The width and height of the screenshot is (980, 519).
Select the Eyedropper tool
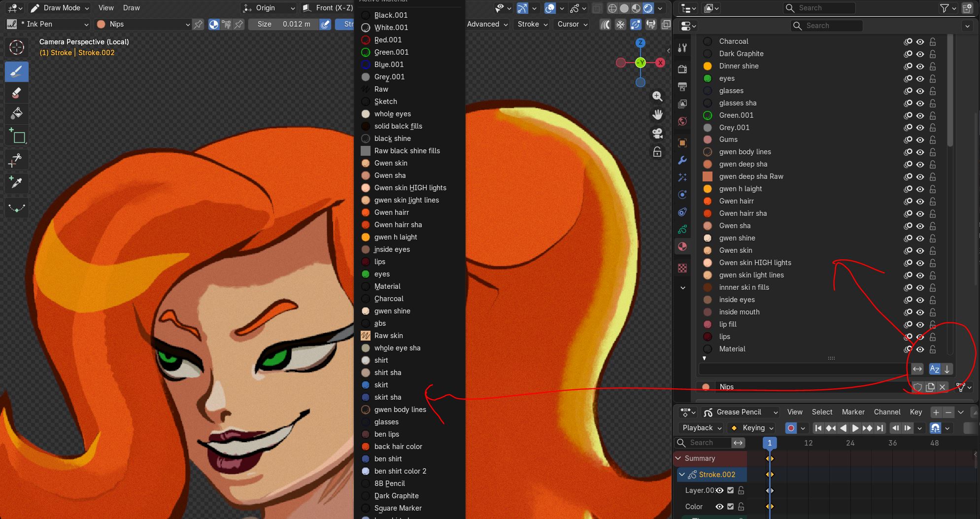point(17,183)
